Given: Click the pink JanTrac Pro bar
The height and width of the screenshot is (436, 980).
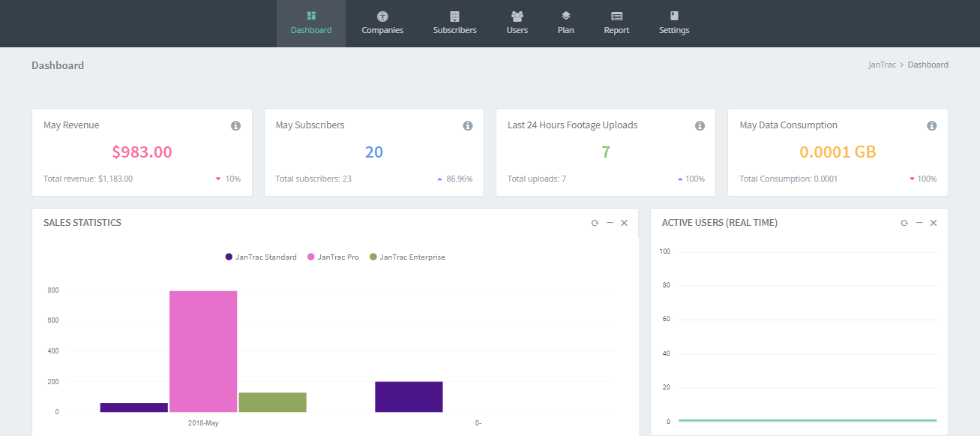Looking at the screenshot, I should coord(203,351).
